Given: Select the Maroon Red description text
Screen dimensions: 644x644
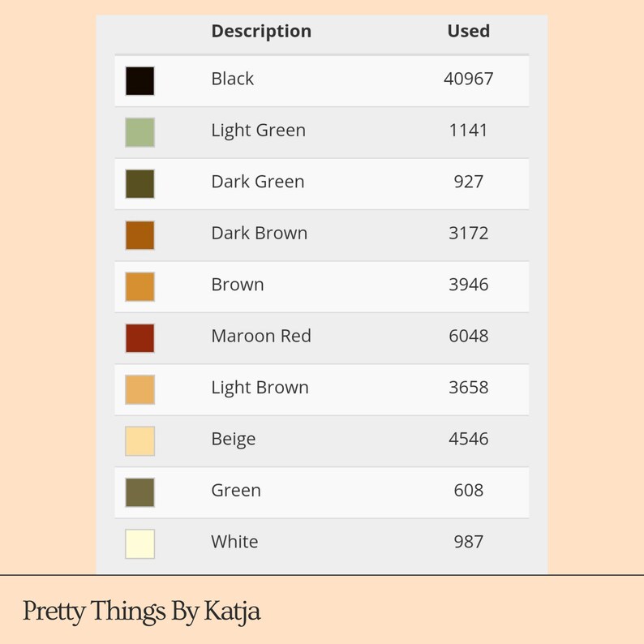Looking at the screenshot, I should [261, 336].
